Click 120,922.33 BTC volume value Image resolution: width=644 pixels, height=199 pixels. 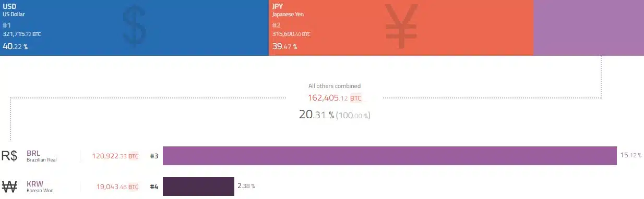coord(115,156)
